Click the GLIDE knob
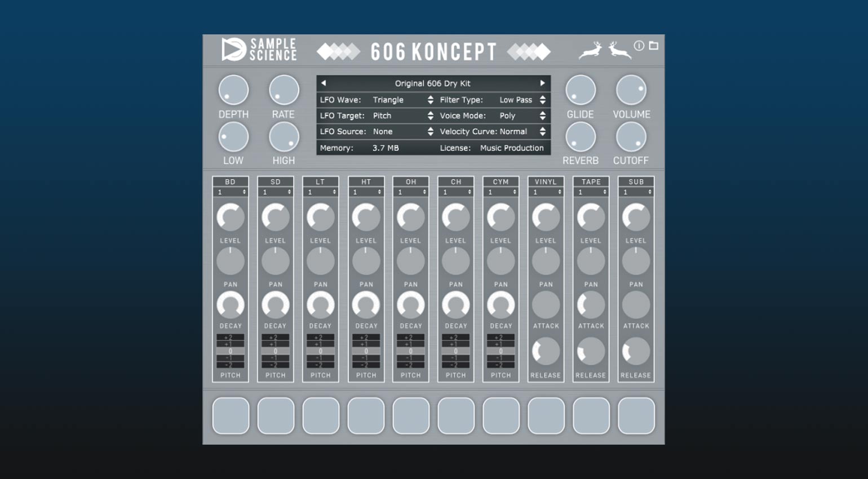 [581, 90]
